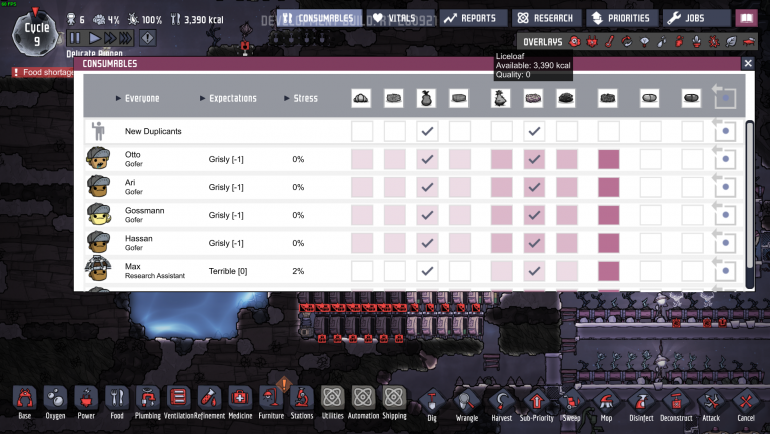770x434 pixels.
Task: Open the Refinement build menu
Action: [209, 403]
